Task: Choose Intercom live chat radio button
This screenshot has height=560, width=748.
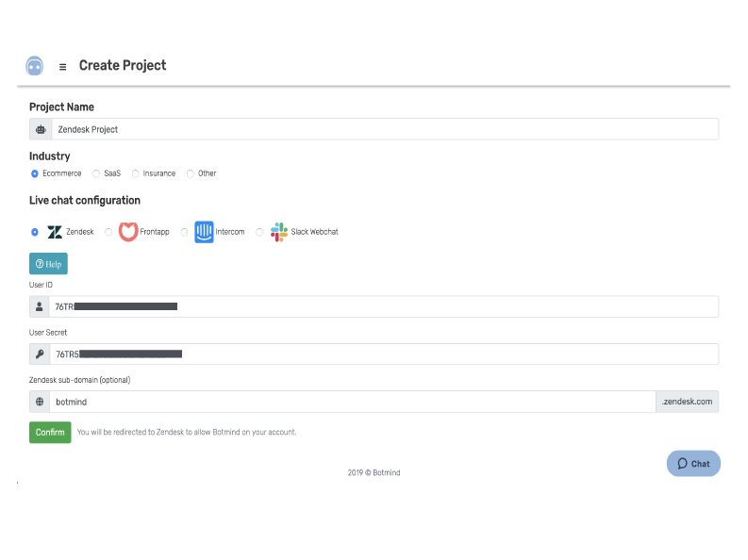Action: pos(184,232)
